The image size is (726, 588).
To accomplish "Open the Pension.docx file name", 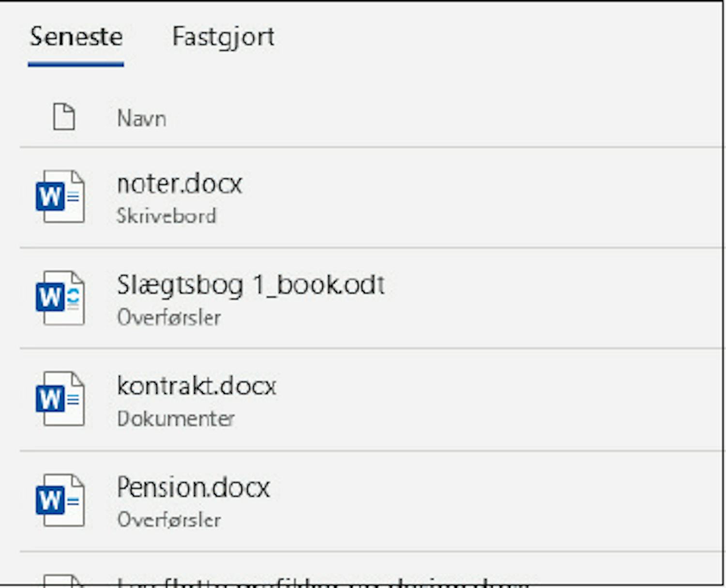I will [x=194, y=487].
